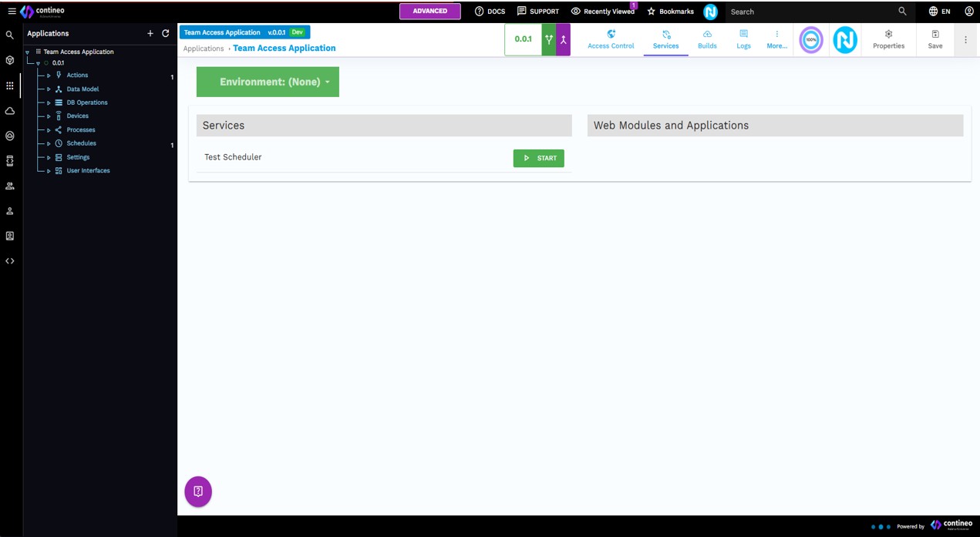Click the search icon in left sidebar

[10, 35]
